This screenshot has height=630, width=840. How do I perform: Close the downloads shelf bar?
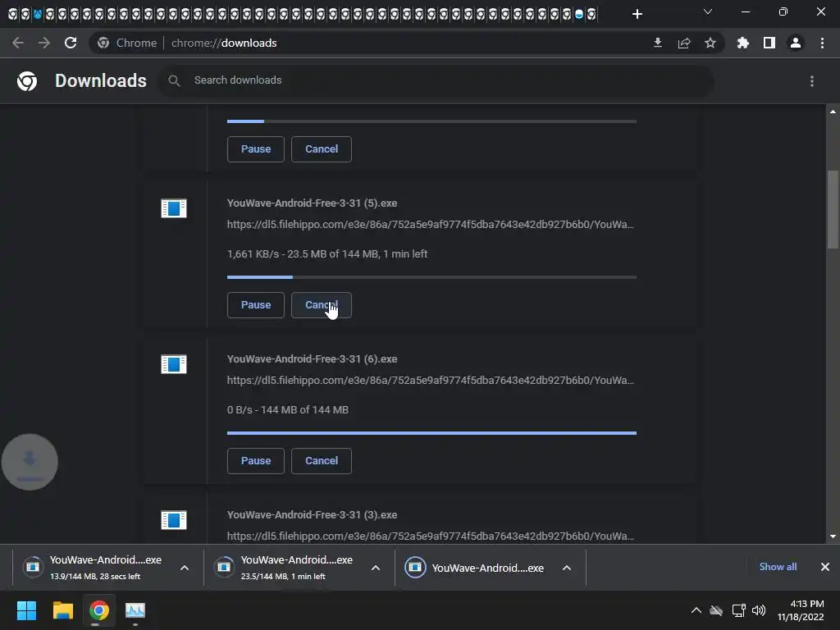point(825,567)
